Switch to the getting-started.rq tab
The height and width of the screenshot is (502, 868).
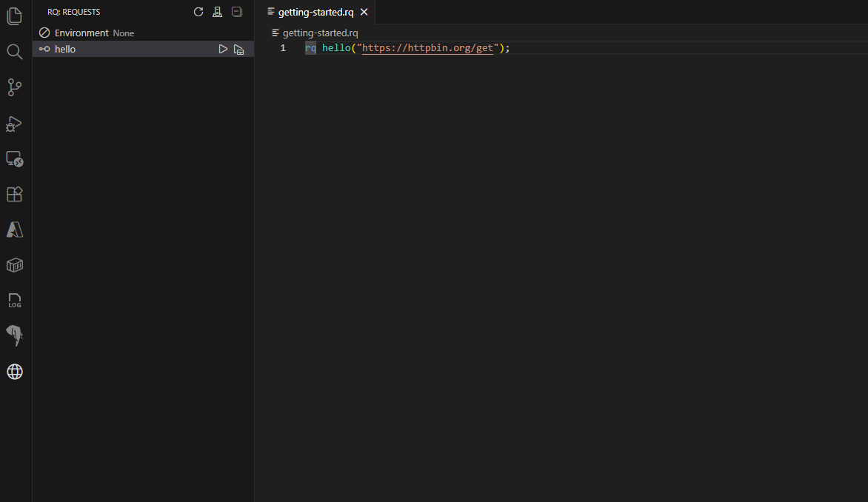click(317, 12)
